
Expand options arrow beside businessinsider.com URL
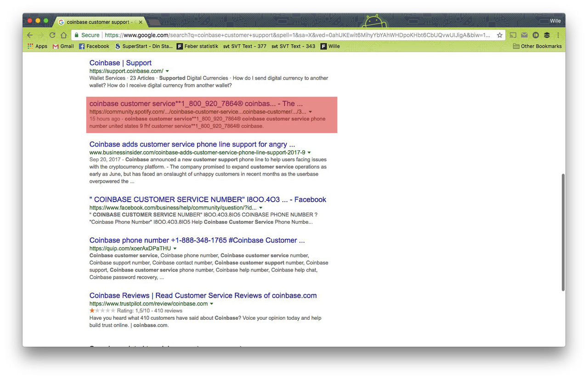point(309,153)
